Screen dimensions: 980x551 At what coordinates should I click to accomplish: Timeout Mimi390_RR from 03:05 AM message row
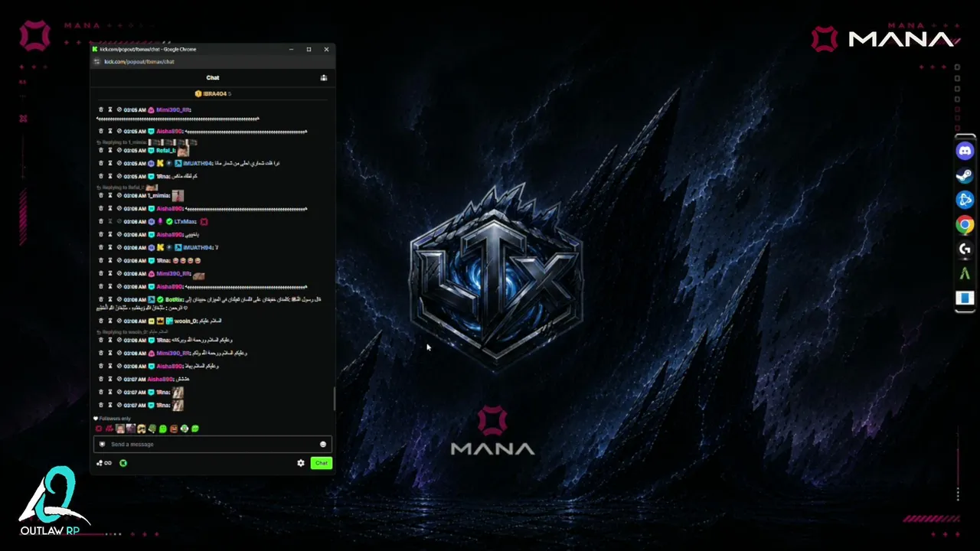(109, 109)
